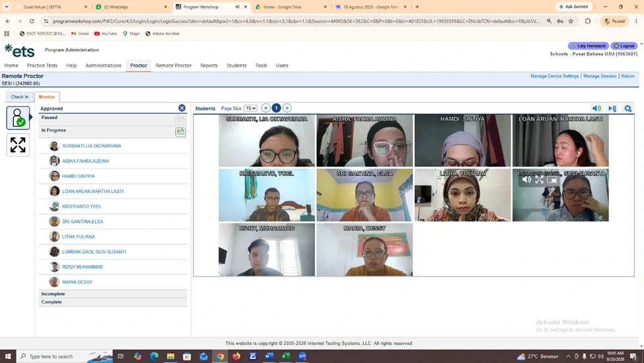The width and height of the screenshot is (644, 363).
Task: Expand the Incomplete section
Action: [113, 294]
